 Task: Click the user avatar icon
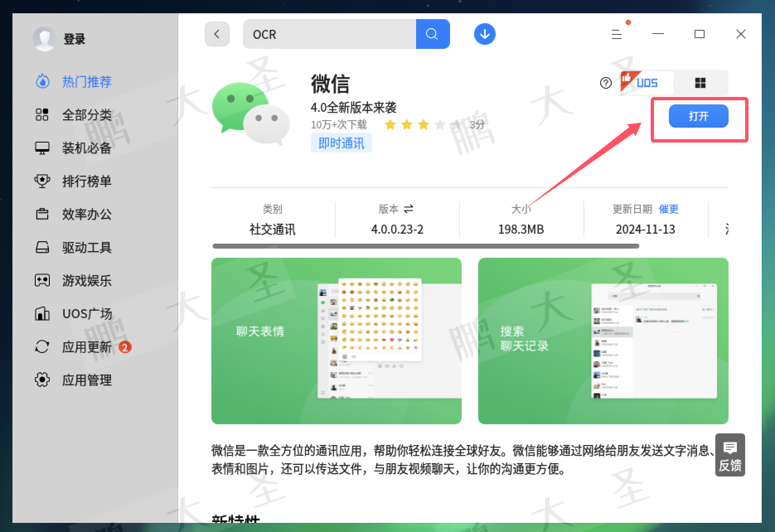coord(44,39)
